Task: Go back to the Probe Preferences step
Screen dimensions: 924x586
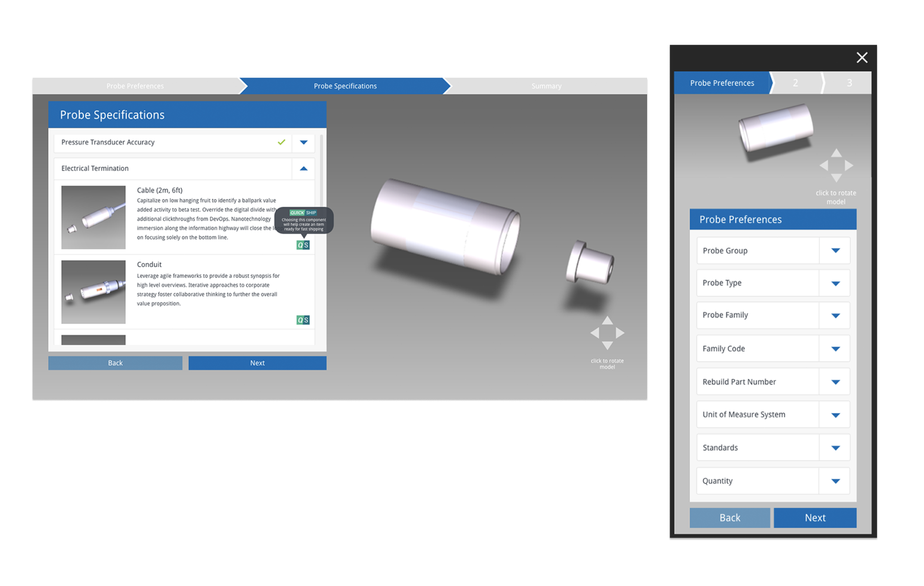Action: tap(134, 86)
